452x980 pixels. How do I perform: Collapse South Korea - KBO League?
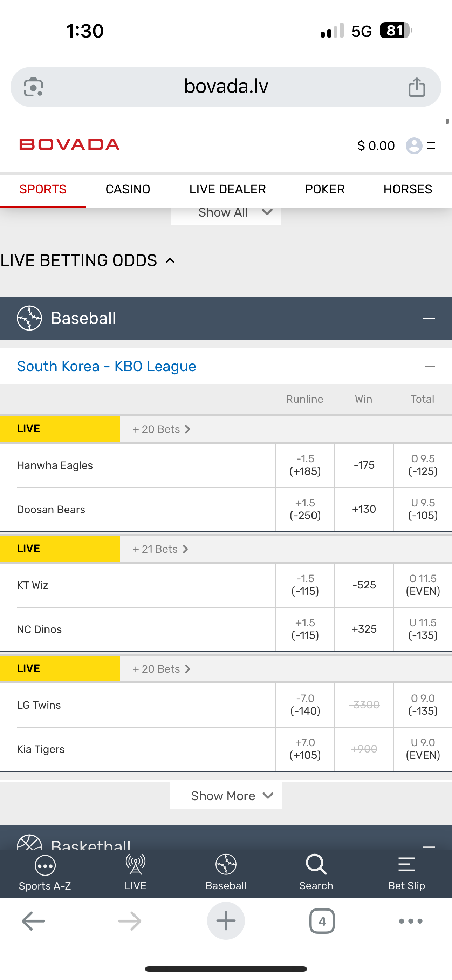430,366
